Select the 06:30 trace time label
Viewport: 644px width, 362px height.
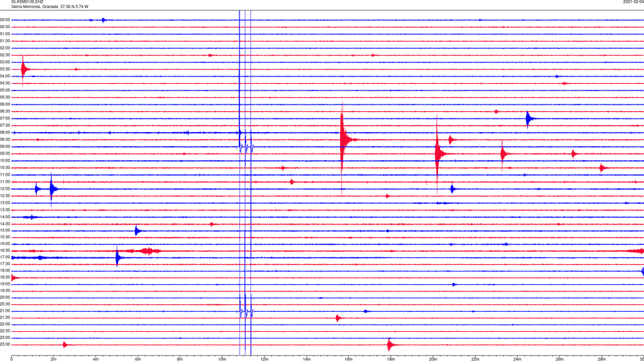[x=5, y=111]
